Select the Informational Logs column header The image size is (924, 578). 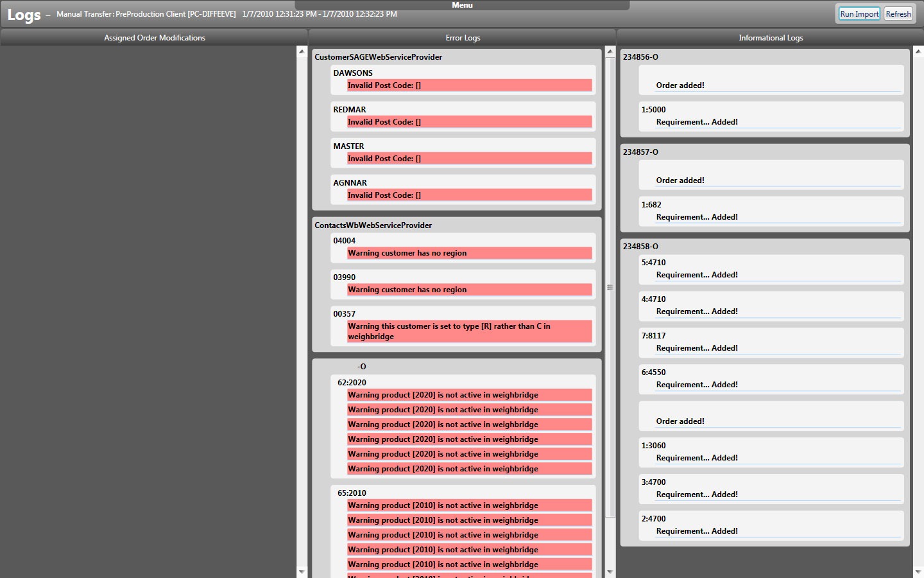(x=770, y=38)
